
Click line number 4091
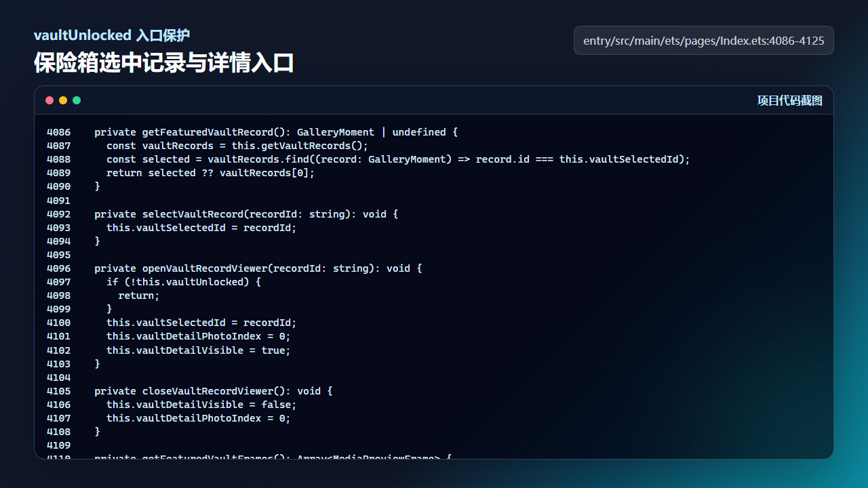pyautogui.click(x=58, y=201)
